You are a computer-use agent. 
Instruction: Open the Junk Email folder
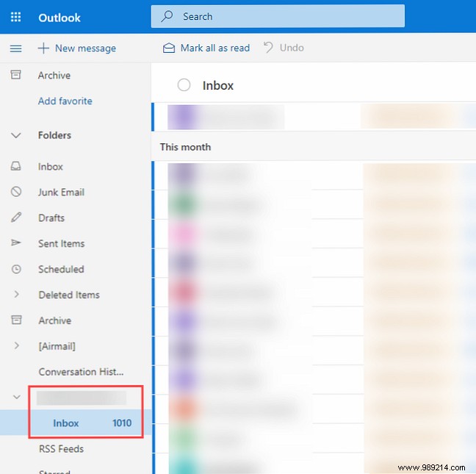(61, 192)
